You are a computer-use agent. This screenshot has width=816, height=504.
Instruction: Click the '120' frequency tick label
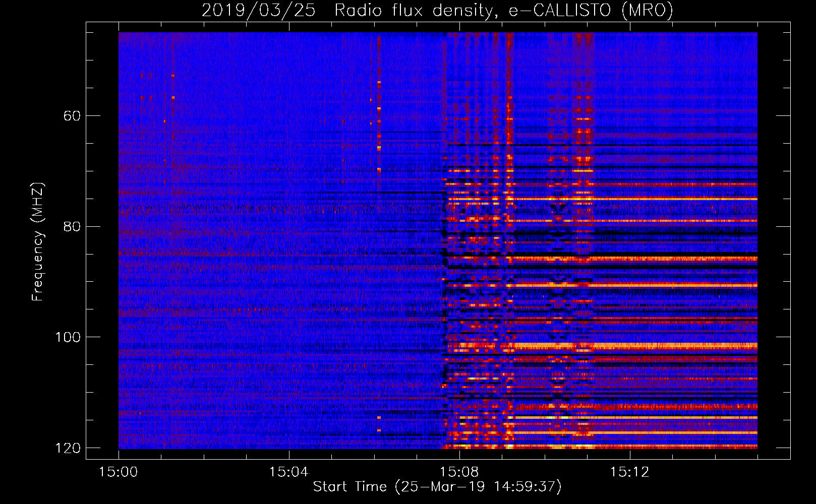(68, 448)
